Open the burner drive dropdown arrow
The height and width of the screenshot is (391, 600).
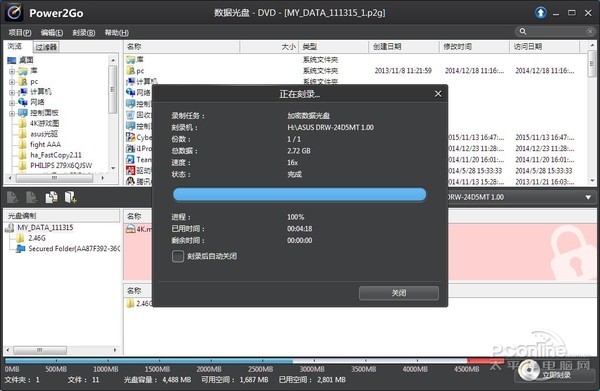tap(588, 197)
